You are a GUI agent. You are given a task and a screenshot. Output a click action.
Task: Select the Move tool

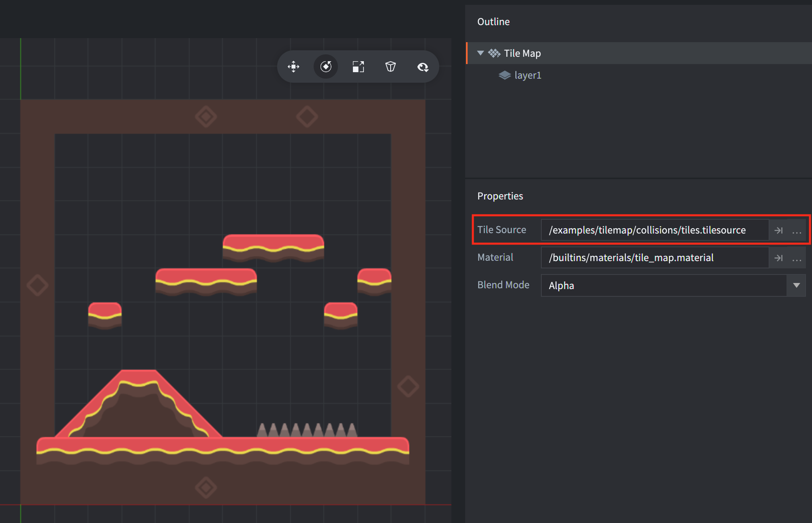[293, 66]
